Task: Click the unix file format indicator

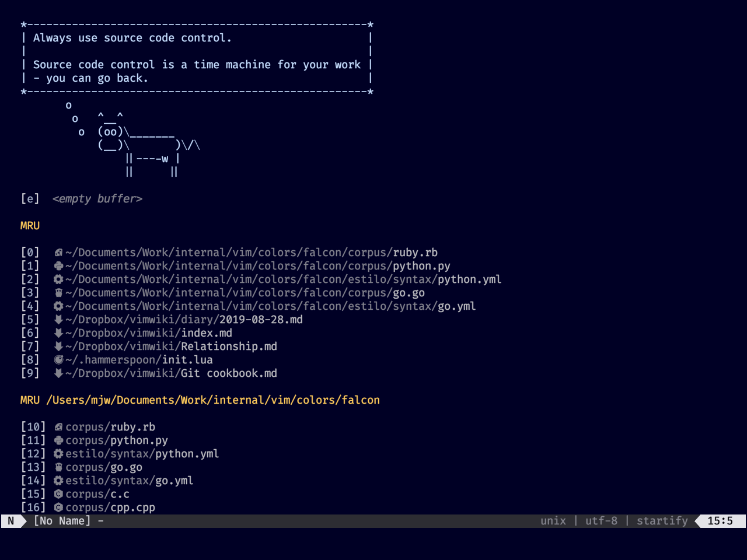Action: (x=553, y=521)
